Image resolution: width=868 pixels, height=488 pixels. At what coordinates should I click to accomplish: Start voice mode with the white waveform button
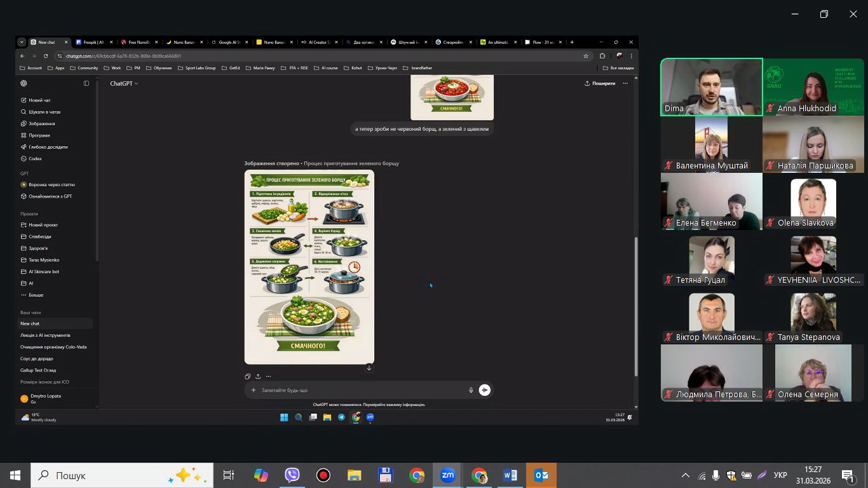[485, 390]
